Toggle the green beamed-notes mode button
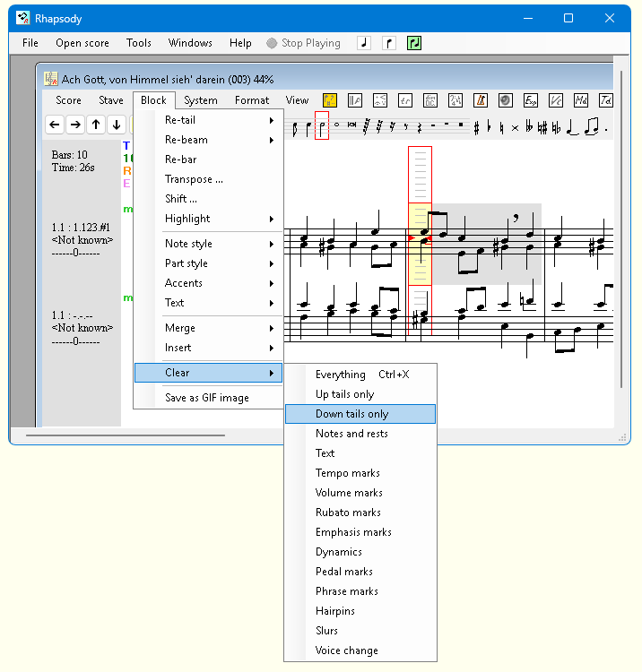 click(x=413, y=43)
